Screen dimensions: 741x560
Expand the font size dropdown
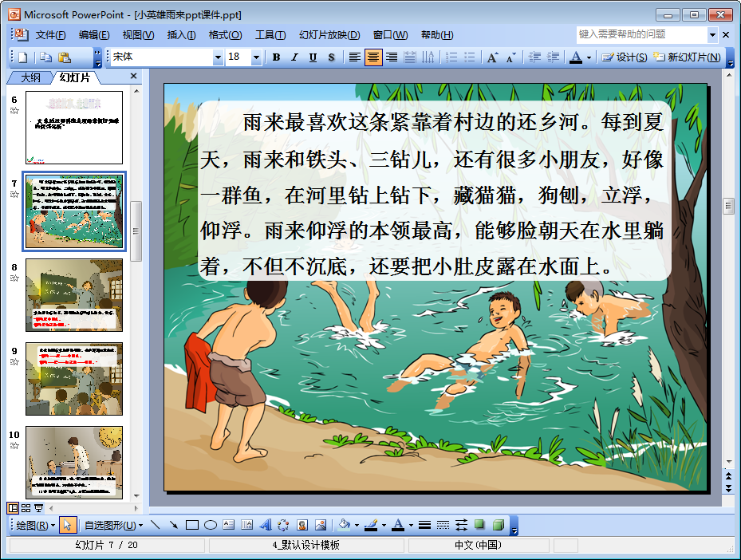pyautogui.click(x=256, y=57)
